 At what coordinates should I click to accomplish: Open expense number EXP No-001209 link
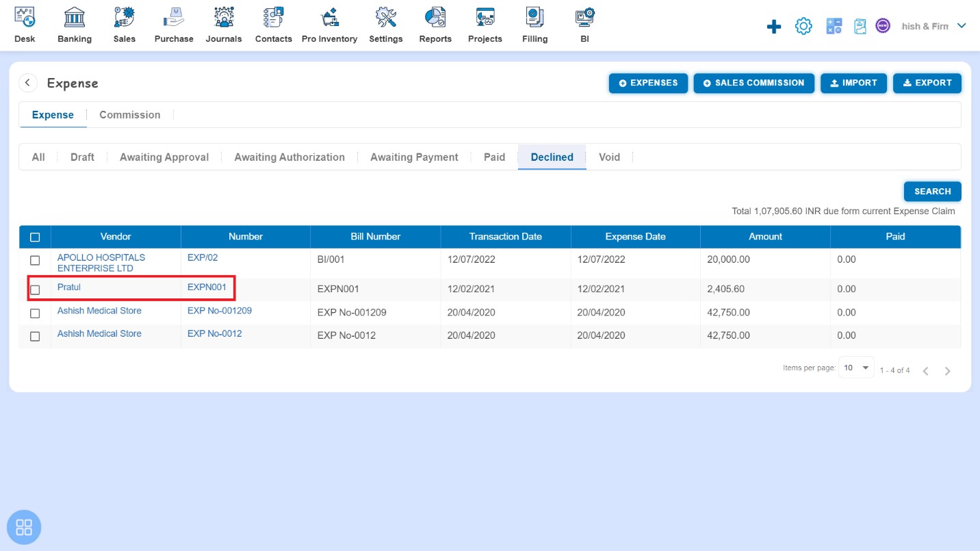click(x=220, y=311)
